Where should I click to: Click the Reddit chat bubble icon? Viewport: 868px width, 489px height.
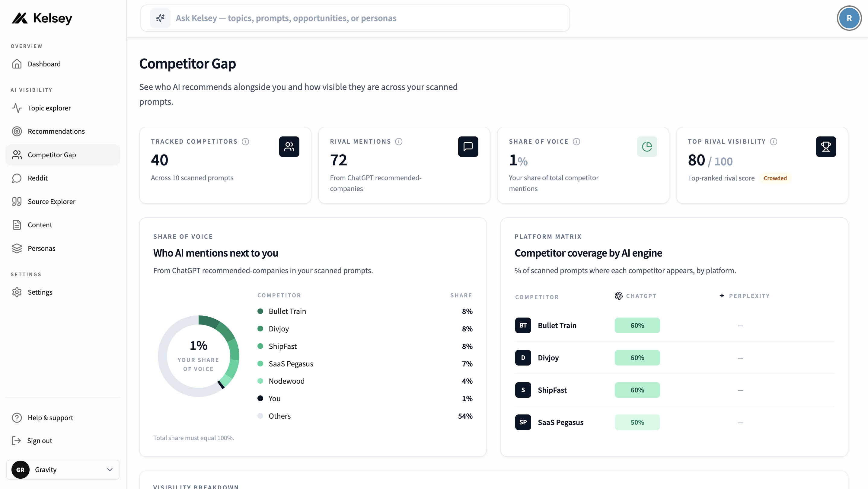point(17,178)
